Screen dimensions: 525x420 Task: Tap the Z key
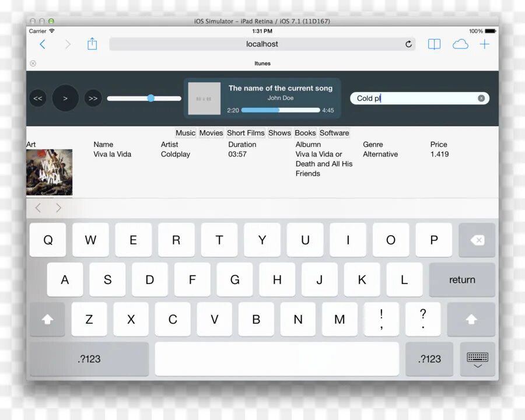(89, 319)
